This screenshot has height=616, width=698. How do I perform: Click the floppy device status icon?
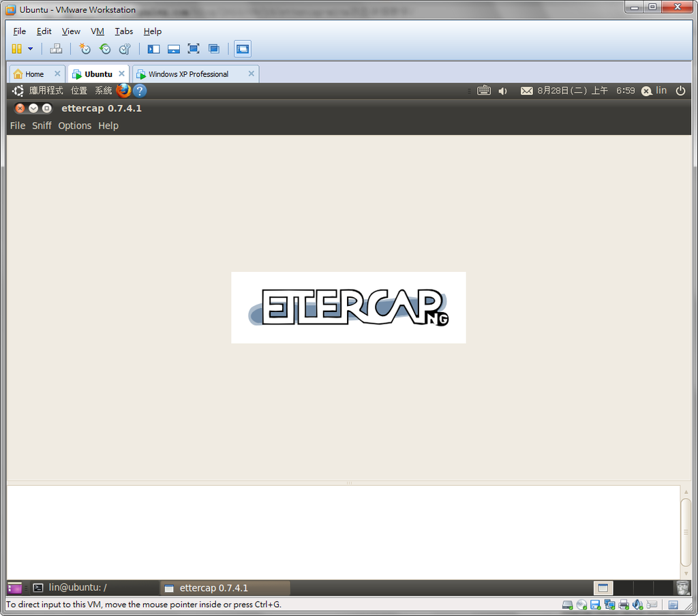coord(596,605)
